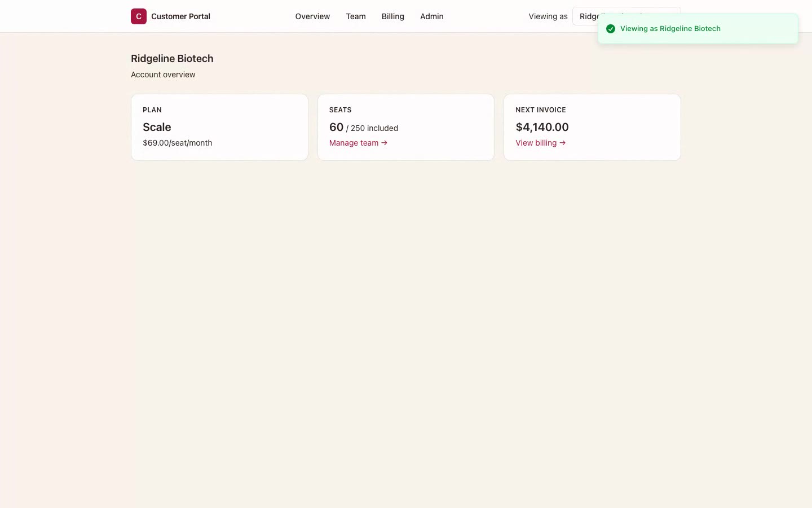Click the 60 seats count
The image size is (812, 508).
(x=336, y=127)
